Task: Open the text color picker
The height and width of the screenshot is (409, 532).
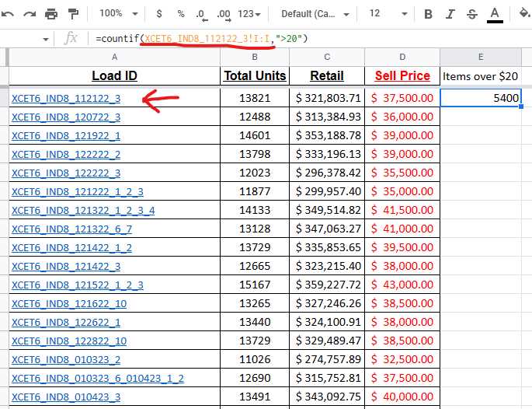Action: [495, 15]
